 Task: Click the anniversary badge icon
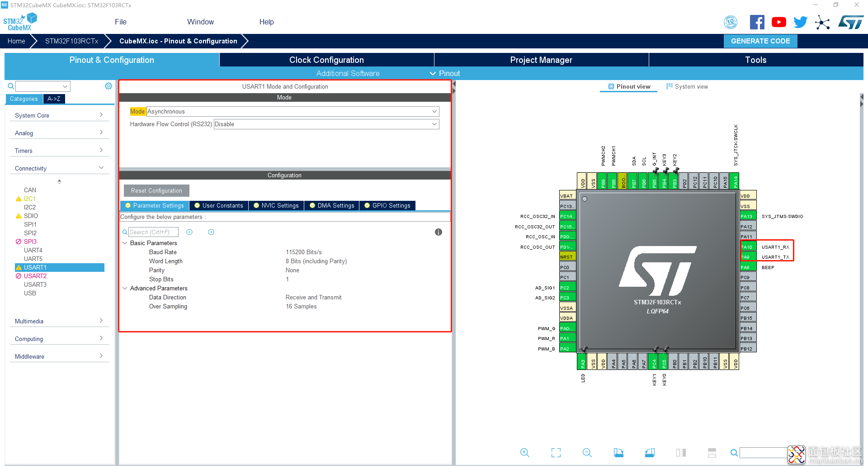731,22
